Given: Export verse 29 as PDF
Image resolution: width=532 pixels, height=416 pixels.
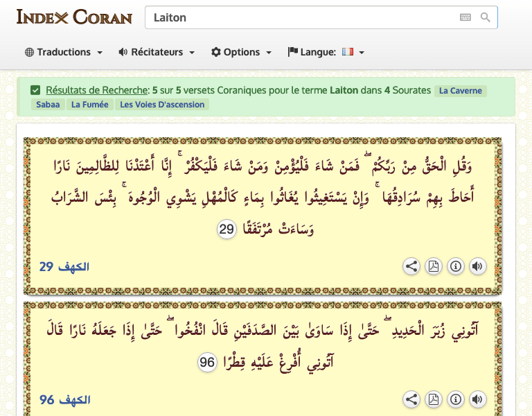Looking at the screenshot, I should [x=434, y=266].
